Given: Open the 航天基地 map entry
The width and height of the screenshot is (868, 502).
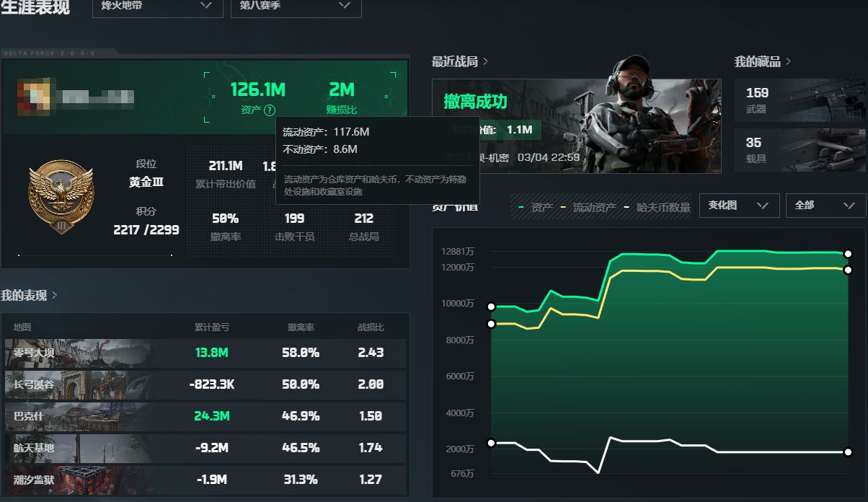Looking at the screenshot, I should [x=78, y=448].
